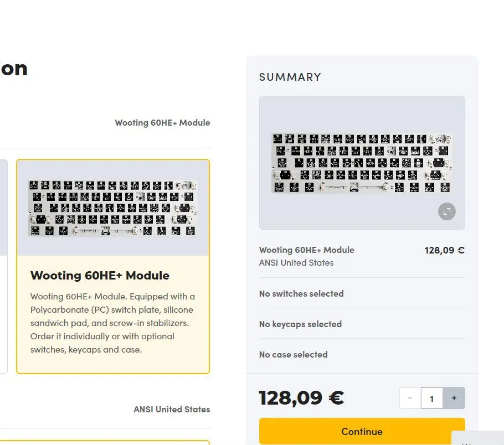Increase quantity with plus button
The image size is (504, 445).
454,398
